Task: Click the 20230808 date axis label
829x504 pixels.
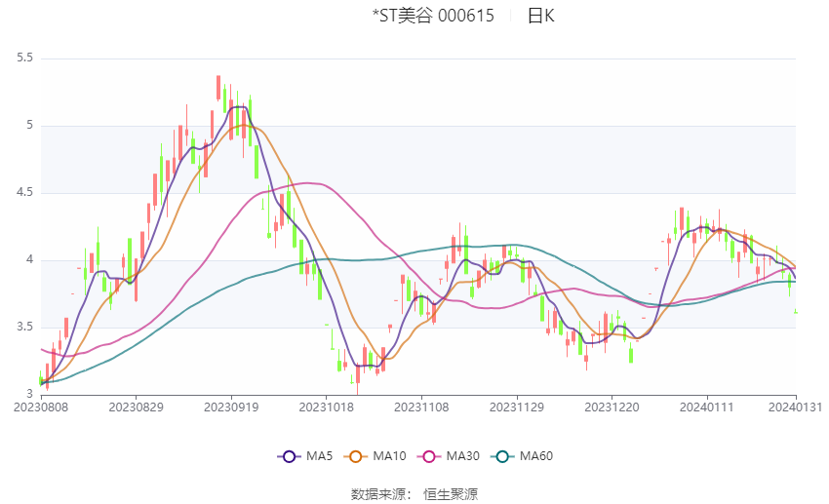Action: 41,407
